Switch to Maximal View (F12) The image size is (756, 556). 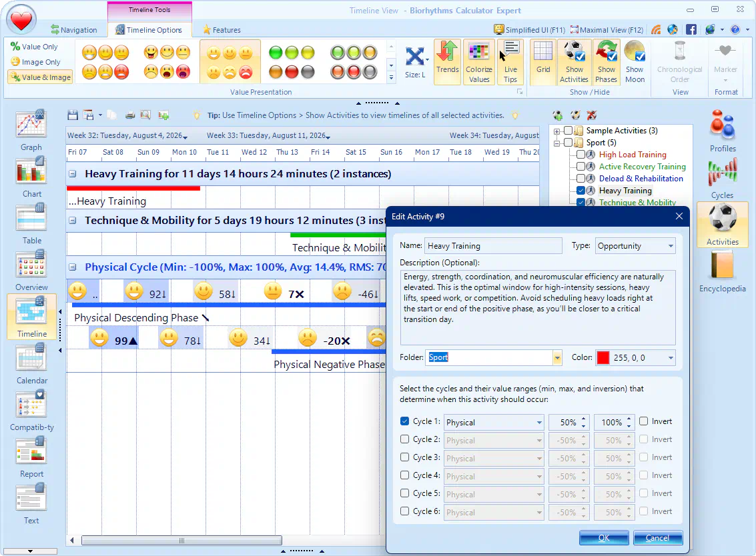tap(607, 30)
